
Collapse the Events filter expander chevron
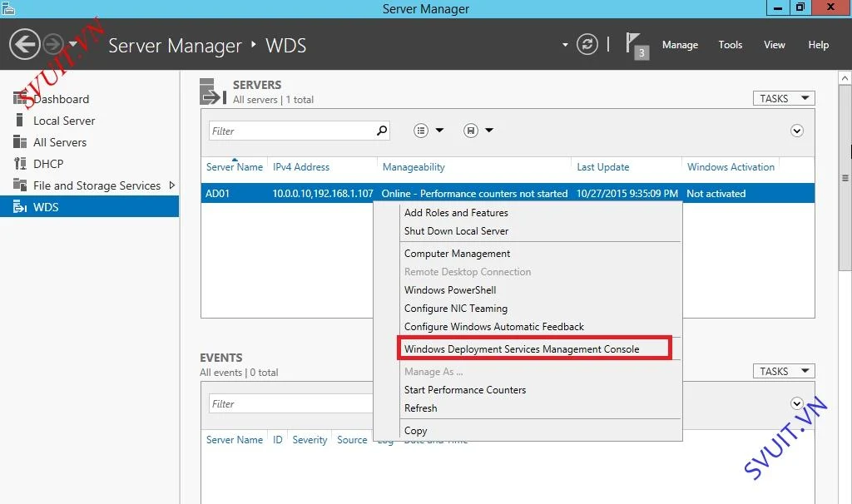point(796,403)
